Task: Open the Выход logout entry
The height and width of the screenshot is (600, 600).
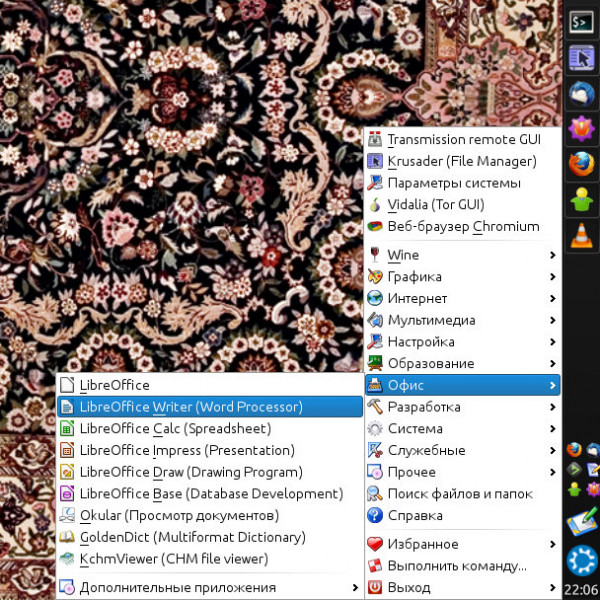Action: pos(462,587)
